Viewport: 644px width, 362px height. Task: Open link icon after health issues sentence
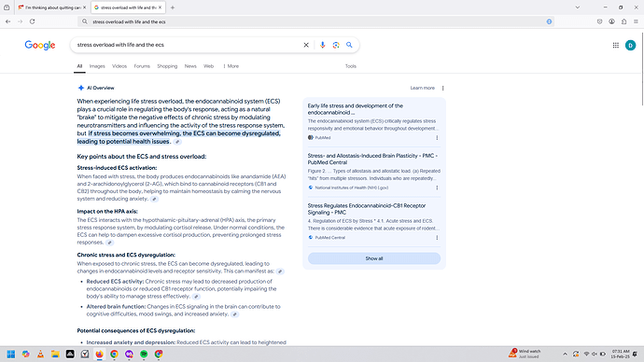177,142
